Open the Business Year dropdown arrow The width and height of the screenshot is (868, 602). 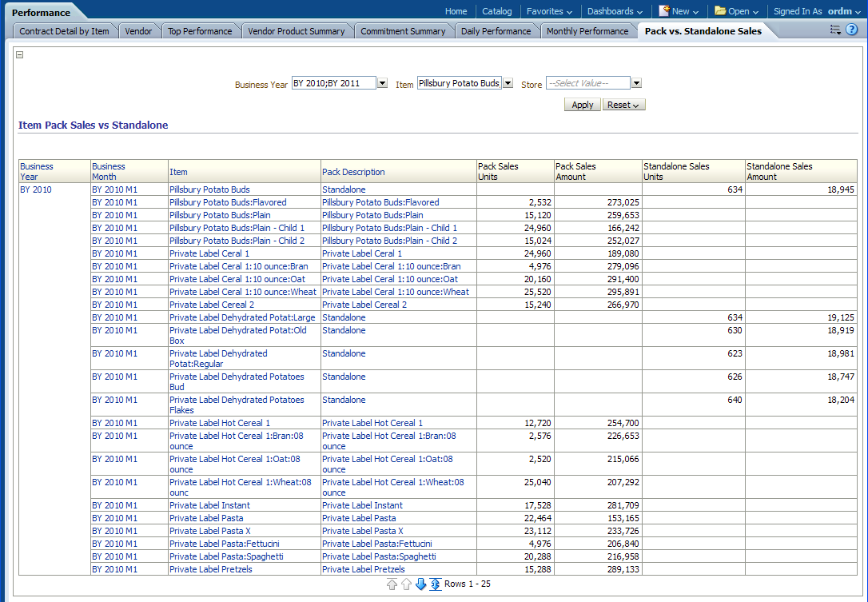click(382, 83)
